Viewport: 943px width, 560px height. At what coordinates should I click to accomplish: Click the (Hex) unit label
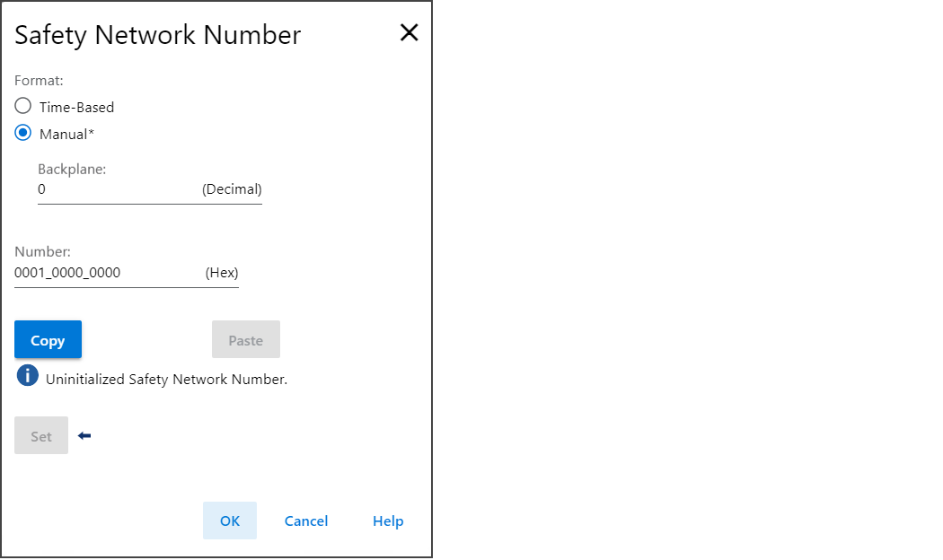(x=222, y=273)
